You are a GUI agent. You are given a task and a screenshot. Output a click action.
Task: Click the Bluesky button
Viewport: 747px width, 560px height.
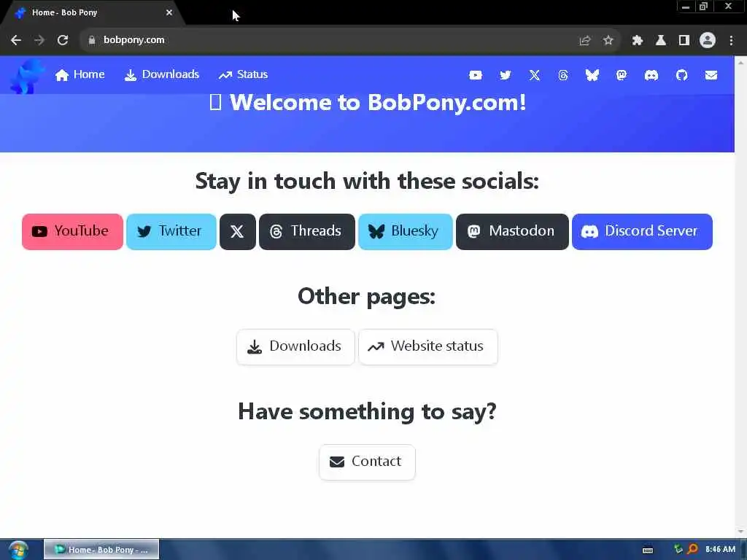(x=405, y=231)
